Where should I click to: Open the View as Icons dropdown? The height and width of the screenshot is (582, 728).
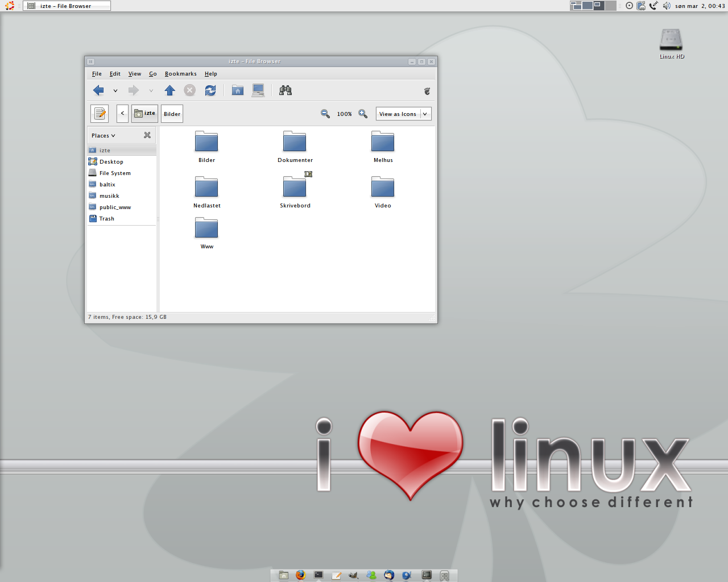[404, 114]
